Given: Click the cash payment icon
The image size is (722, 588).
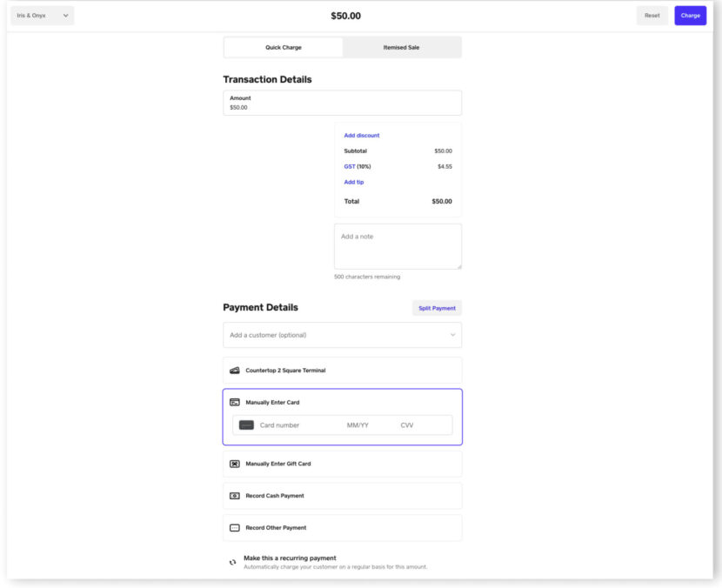Looking at the screenshot, I should [x=233, y=495].
